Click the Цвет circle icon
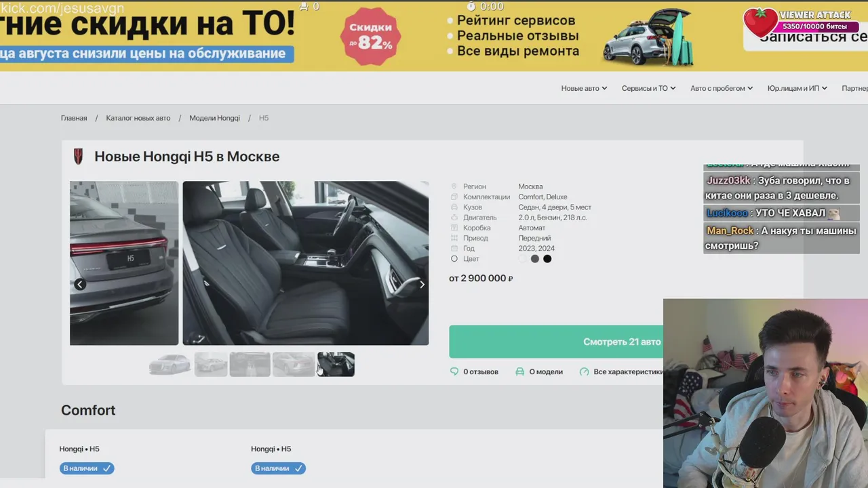Screen dimensions: 868x488 454,259
